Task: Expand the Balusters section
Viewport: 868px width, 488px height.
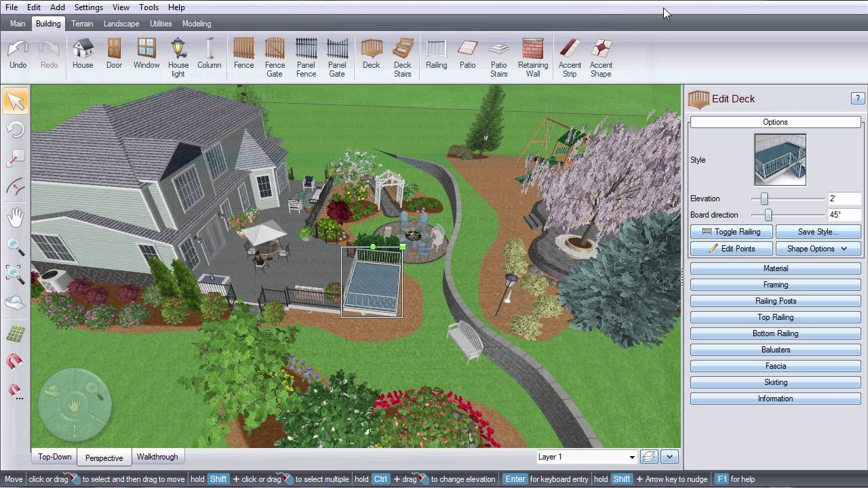Action: pos(775,350)
